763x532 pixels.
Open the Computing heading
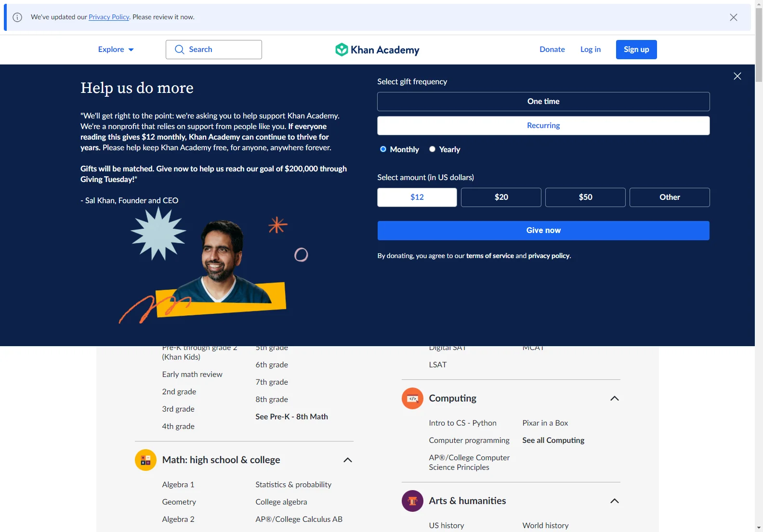[x=452, y=399]
